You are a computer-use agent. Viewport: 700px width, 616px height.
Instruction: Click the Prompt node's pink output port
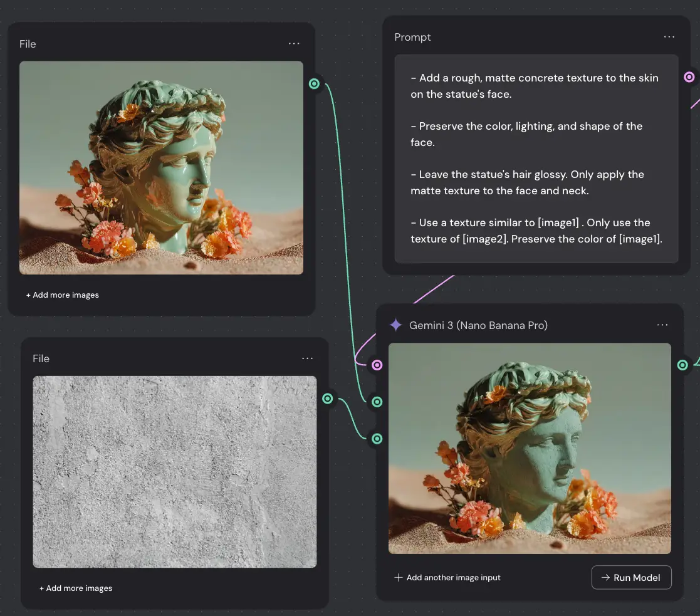(x=689, y=77)
